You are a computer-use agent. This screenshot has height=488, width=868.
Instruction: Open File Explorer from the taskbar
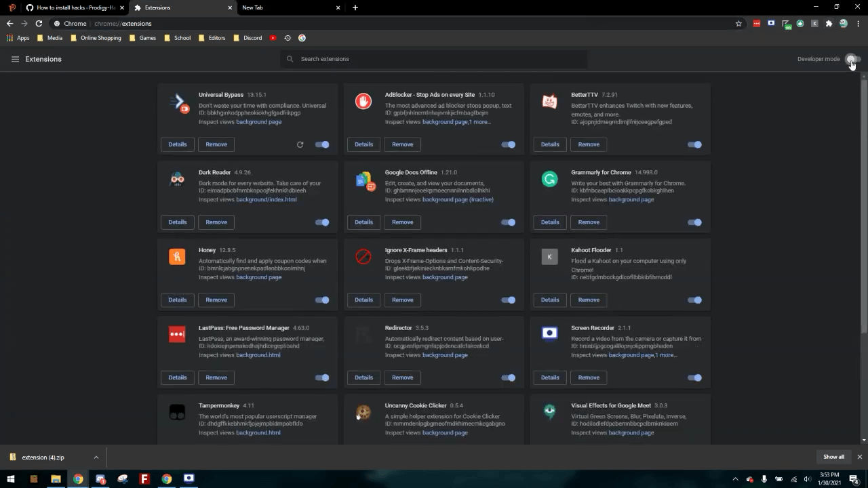pos(56,479)
